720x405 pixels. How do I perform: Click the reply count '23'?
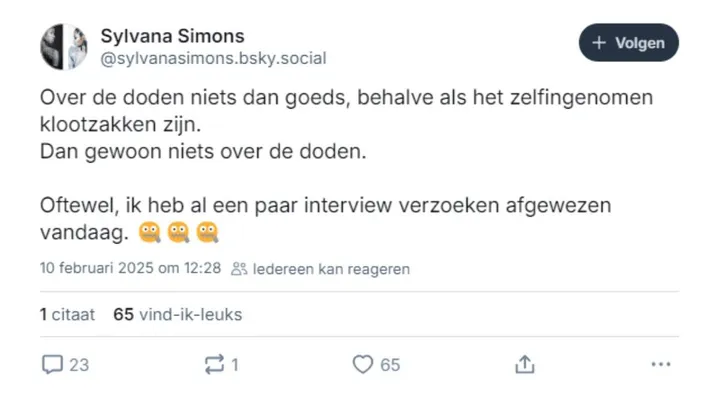pos(78,365)
